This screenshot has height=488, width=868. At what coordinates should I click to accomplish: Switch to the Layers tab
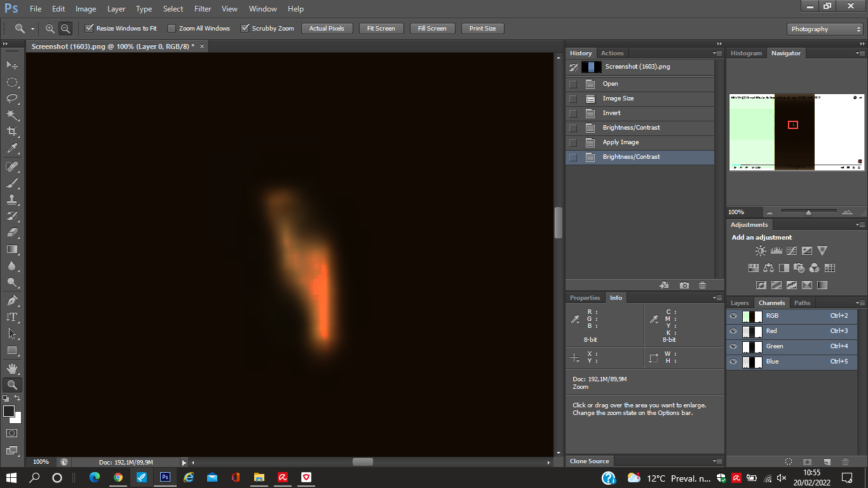tap(740, 303)
